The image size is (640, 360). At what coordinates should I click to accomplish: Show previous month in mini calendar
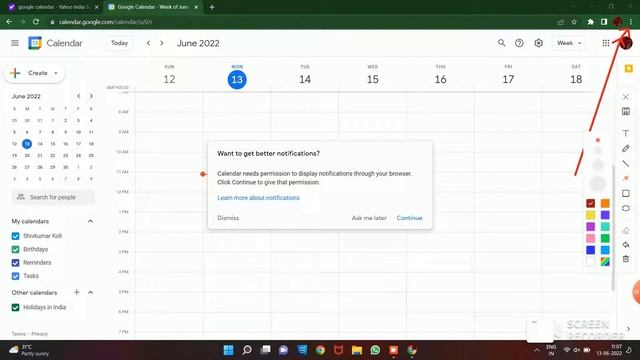pyautogui.click(x=78, y=96)
